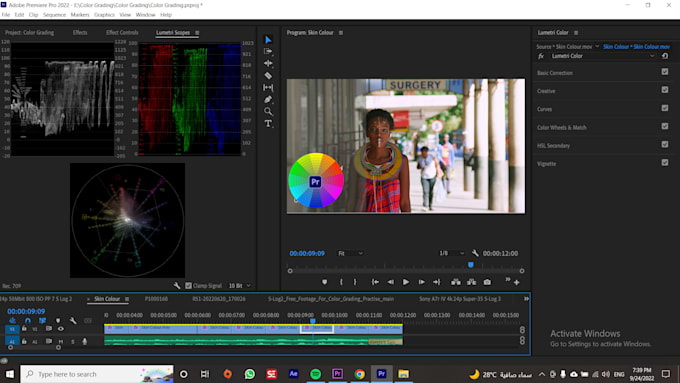Screen dimensions: 680x383
Task: Open the Graphics menu
Action: [x=104, y=15]
